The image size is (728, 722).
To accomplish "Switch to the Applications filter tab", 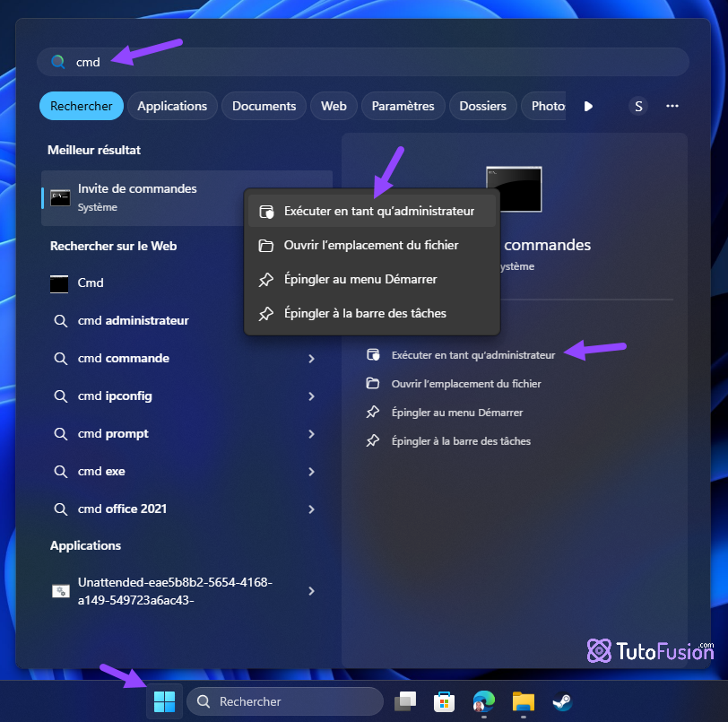I will (172, 106).
